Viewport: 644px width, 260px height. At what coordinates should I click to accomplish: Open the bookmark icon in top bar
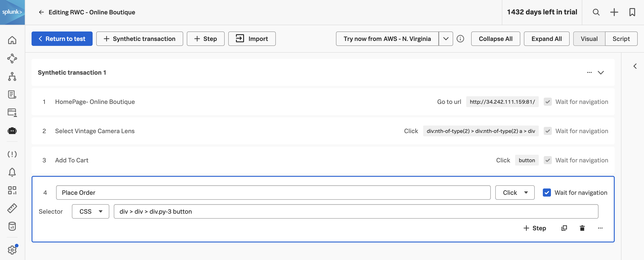pos(632,12)
